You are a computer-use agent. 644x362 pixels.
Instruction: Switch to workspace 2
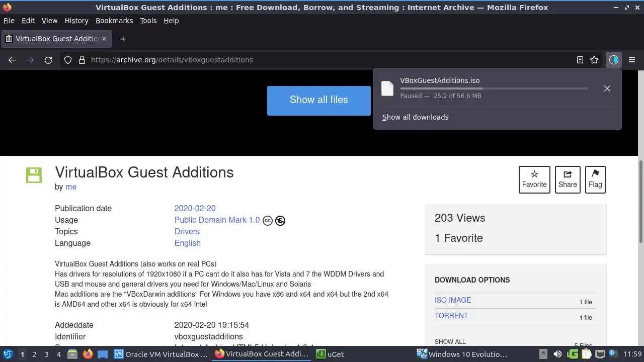(x=34, y=354)
